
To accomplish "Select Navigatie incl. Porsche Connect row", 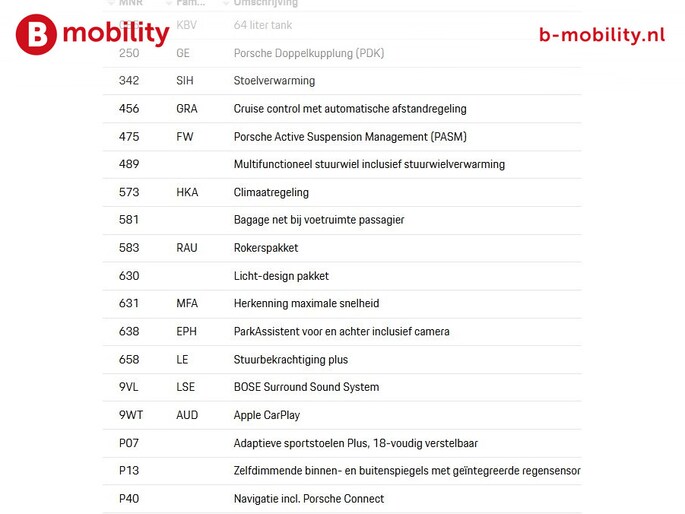I will 308,499.
